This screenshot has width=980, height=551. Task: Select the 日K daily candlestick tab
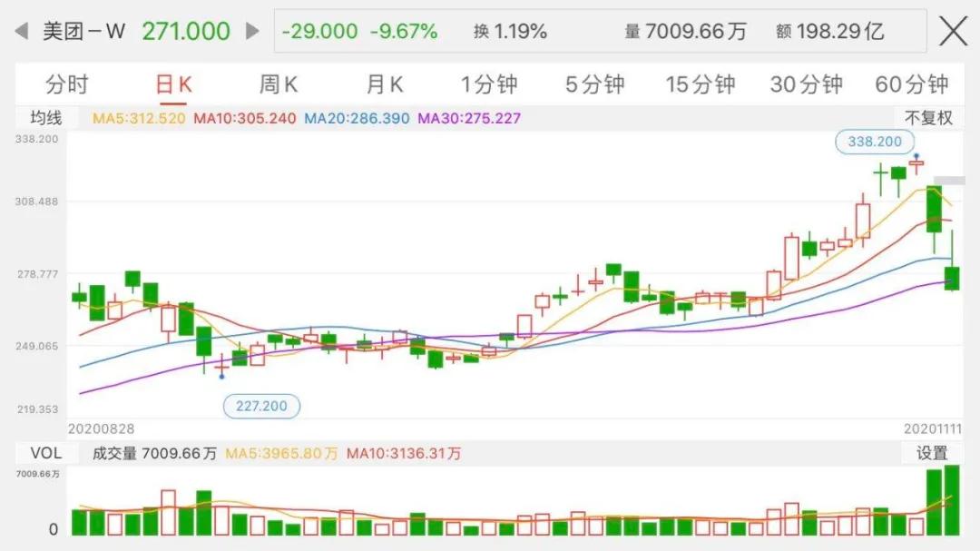174,84
